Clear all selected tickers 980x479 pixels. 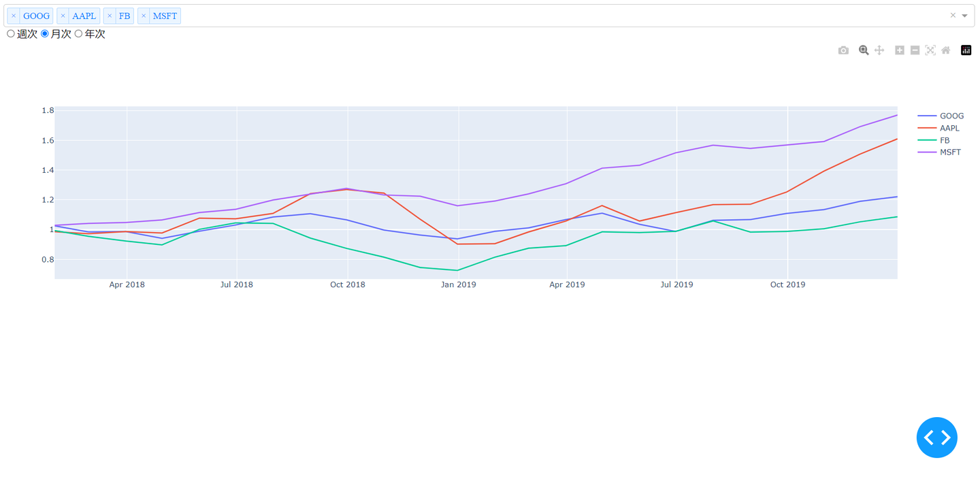coord(953,16)
